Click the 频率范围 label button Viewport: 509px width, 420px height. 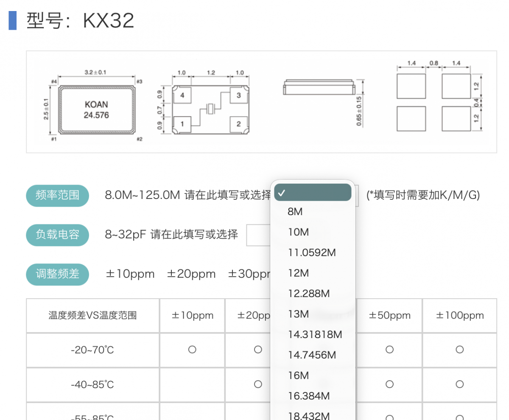coord(58,196)
